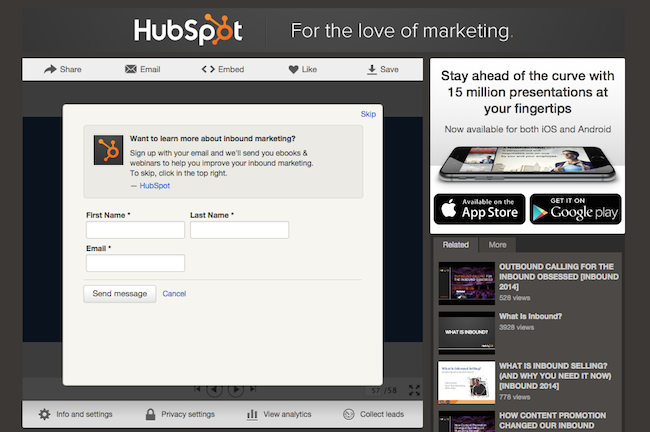Click the Collect leads icon
Viewport: 650px width, 432px height.
[349, 414]
